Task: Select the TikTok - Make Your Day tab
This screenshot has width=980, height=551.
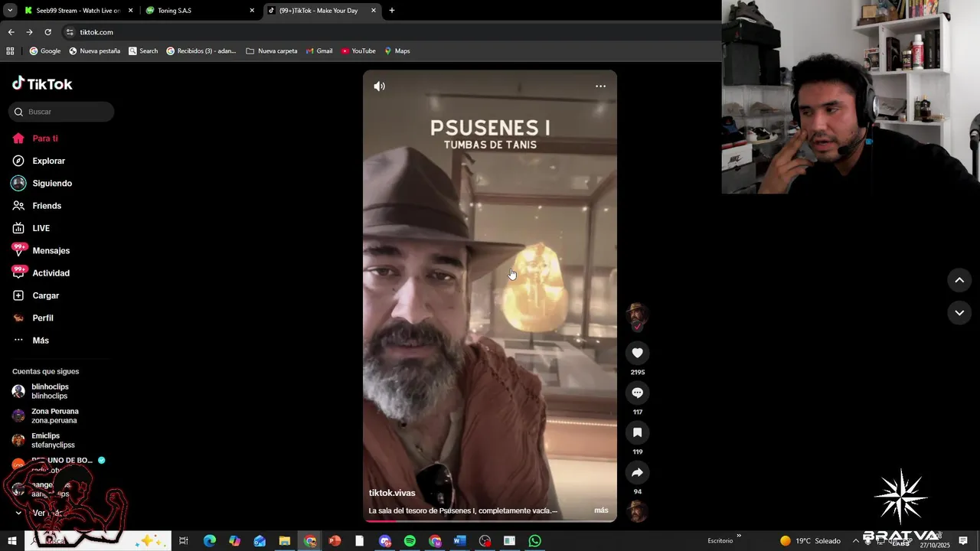Action: pyautogui.click(x=322, y=11)
